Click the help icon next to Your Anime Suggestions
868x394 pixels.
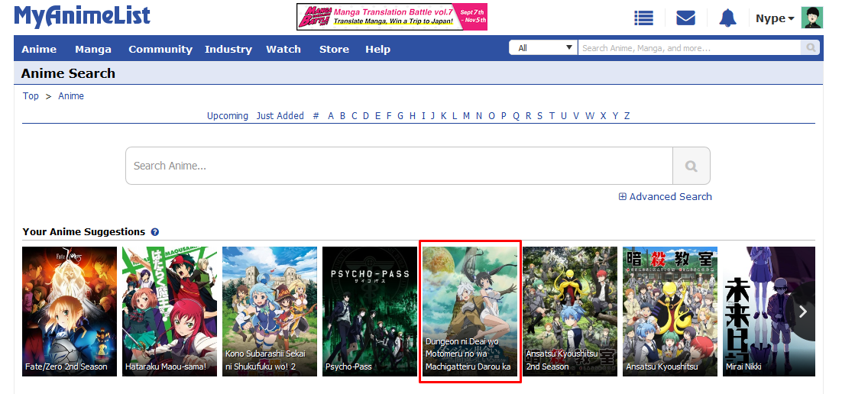155,232
